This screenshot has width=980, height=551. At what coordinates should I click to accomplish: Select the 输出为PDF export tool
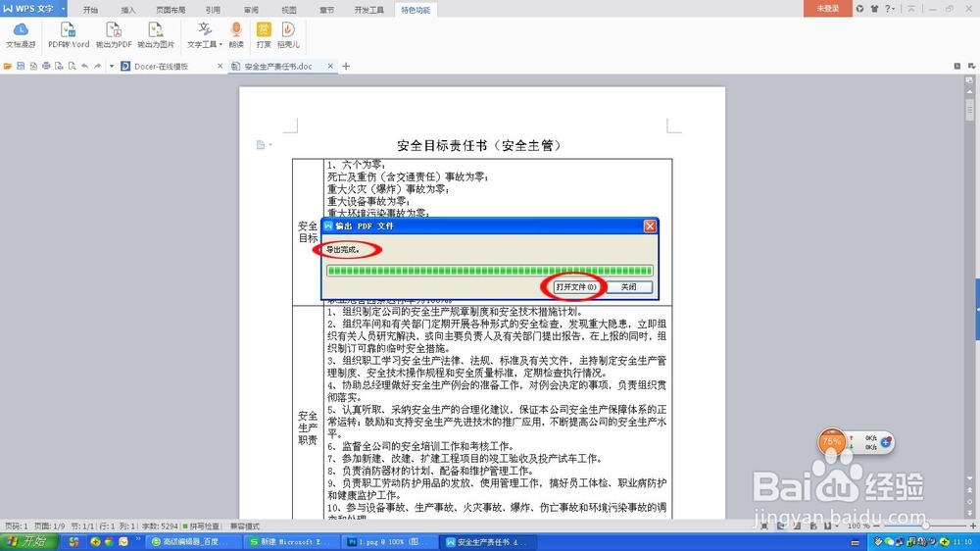[x=114, y=35]
